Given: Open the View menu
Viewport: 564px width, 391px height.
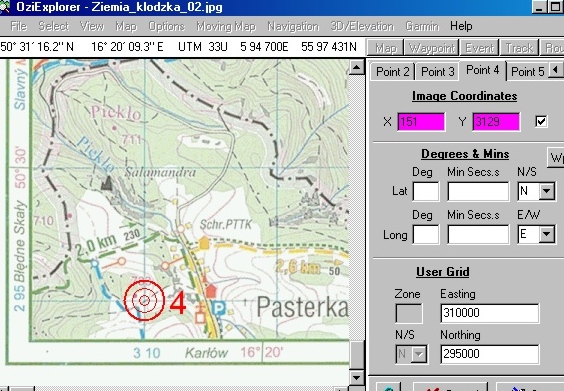Looking at the screenshot, I should [92, 26].
